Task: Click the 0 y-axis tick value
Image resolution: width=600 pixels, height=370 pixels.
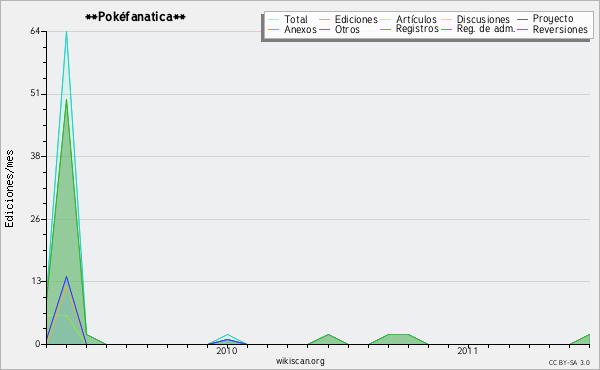Action: pos(38,344)
